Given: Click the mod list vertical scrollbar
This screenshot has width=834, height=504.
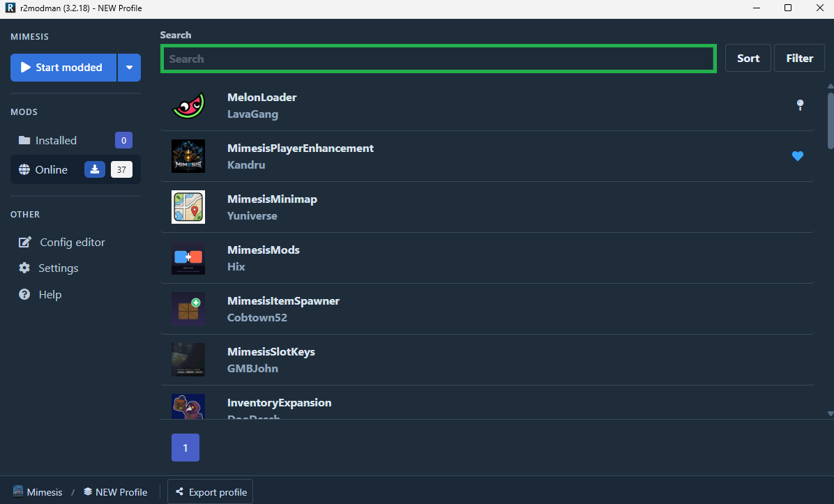Looking at the screenshot, I should [x=831, y=120].
